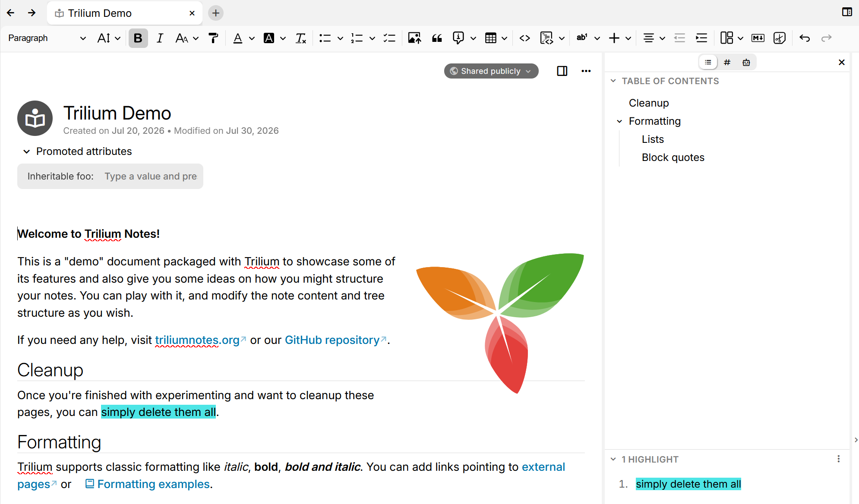Open the font color dropdown arrow
This screenshot has width=859, height=504.
click(252, 38)
